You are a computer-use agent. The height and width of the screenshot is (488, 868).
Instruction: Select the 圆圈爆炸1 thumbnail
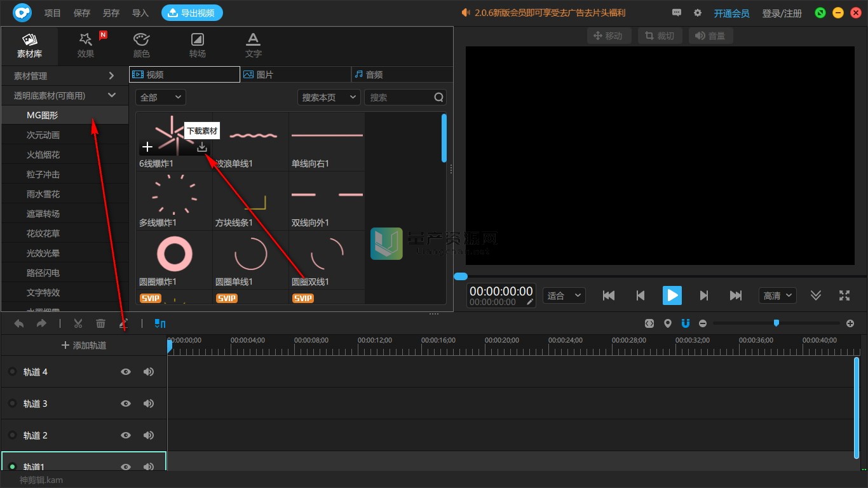tap(174, 254)
